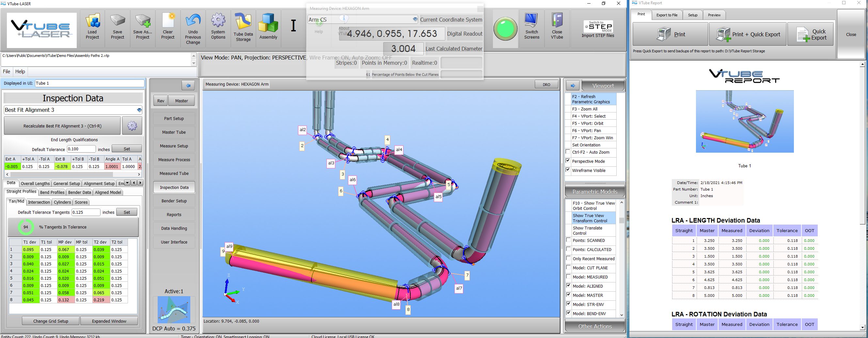Open the hidden tabs dropdown arrow after Alignment Setup
This screenshot has width=868, height=338.
(127, 183)
